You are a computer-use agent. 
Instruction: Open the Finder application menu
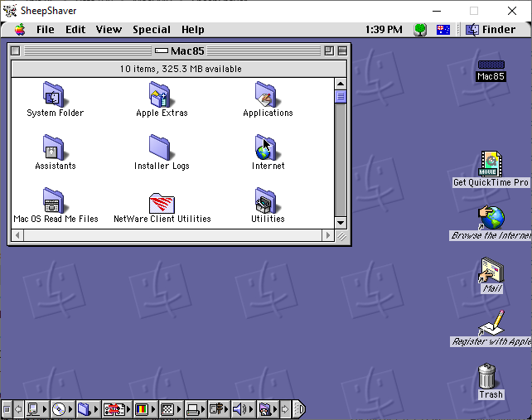pos(491,30)
